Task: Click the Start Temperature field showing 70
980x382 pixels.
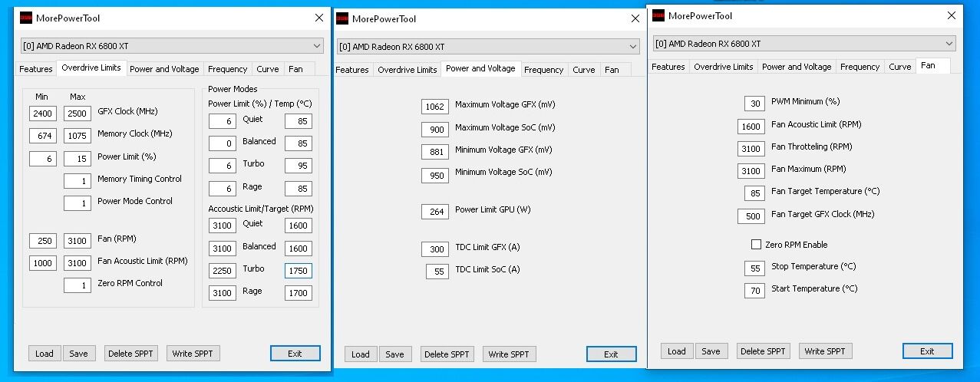Action: [x=754, y=291]
